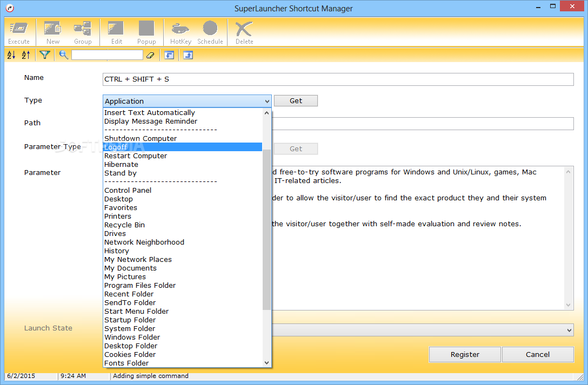Pick Control Panel in the list
Image resolution: width=588 pixels, height=385 pixels.
pyautogui.click(x=183, y=190)
